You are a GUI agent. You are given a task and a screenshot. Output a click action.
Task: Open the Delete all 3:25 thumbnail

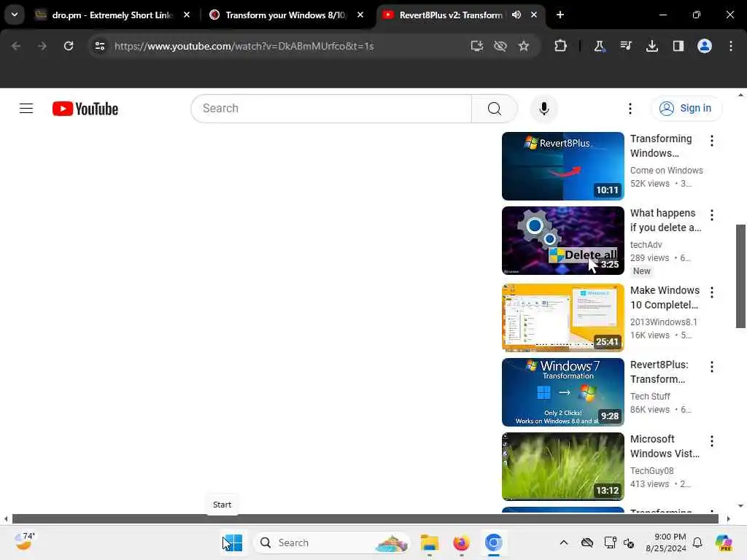click(x=562, y=240)
